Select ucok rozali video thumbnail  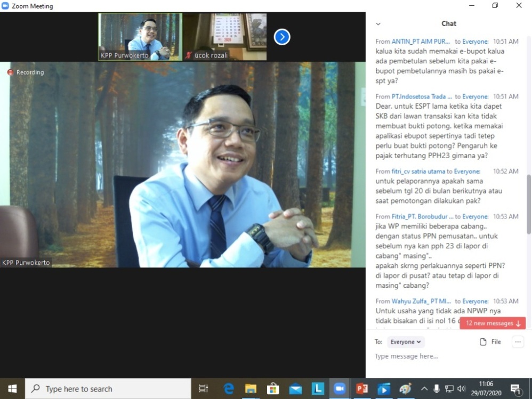point(224,37)
